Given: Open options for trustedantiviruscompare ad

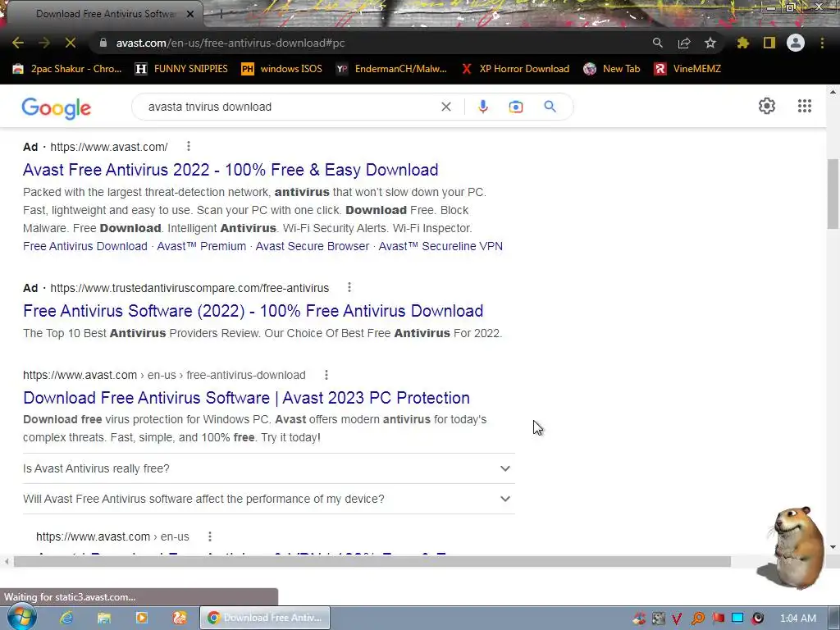Looking at the screenshot, I should tap(349, 287).
